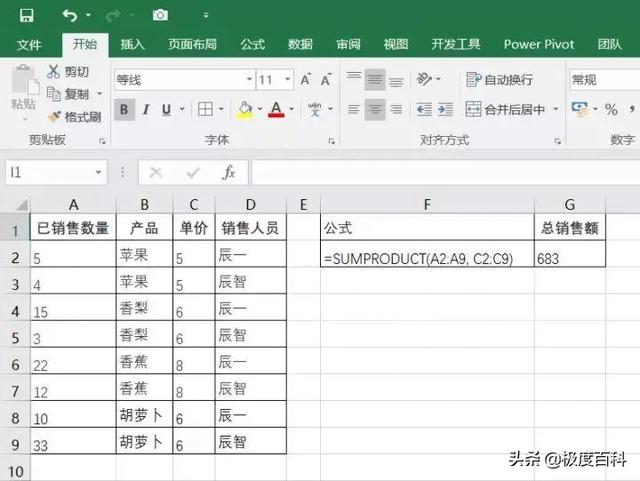Click the insert function fx icon
This screenshot has width=640, height=481.
229,172
